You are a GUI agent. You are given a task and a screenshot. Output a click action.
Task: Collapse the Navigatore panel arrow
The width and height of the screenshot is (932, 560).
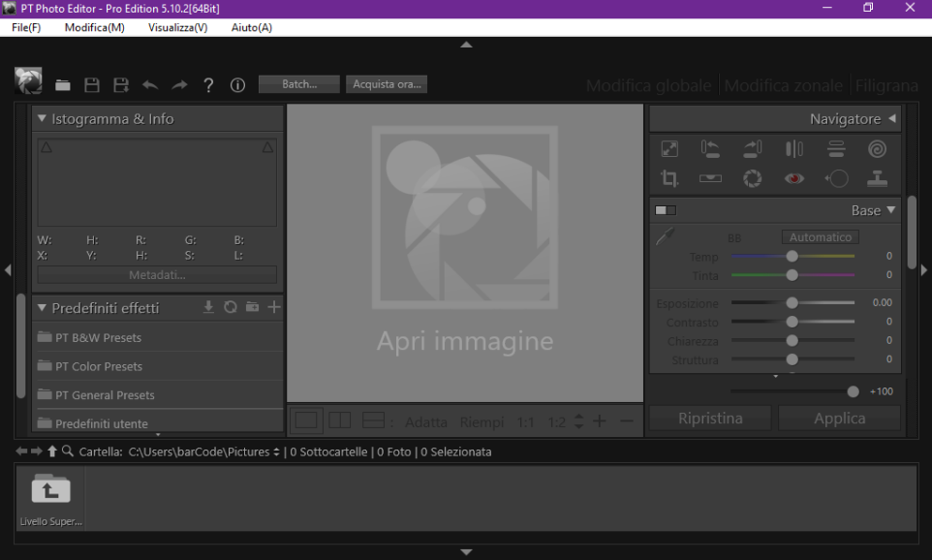click(x=892, y=119)
